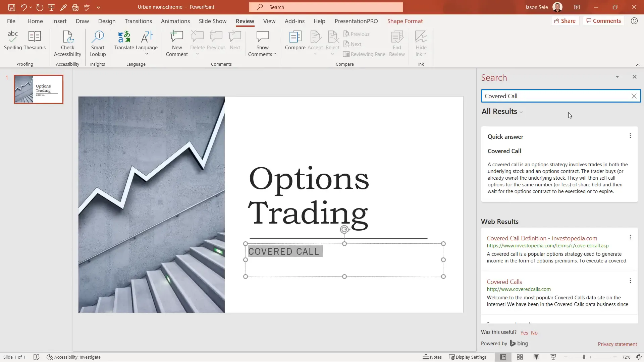Click the Save icon in quick access toolbar
644x362 pixels.
tap(11, 7)
